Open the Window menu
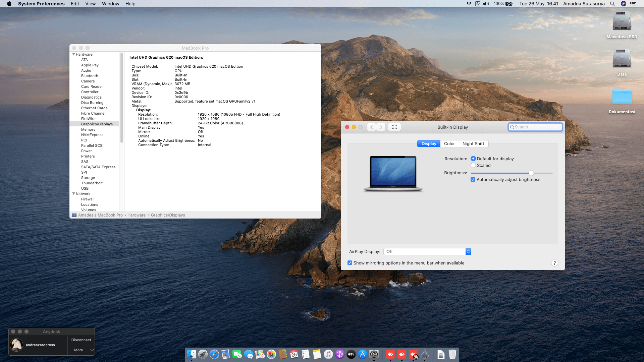This screenshot has height=362, width=644. coord(110,4)
